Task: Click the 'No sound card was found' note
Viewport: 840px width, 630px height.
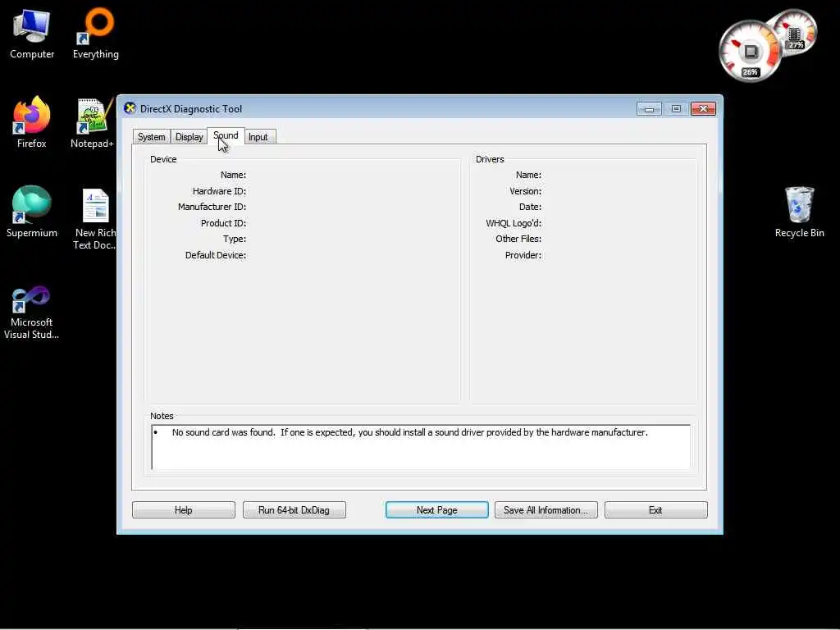Action: 410,432
